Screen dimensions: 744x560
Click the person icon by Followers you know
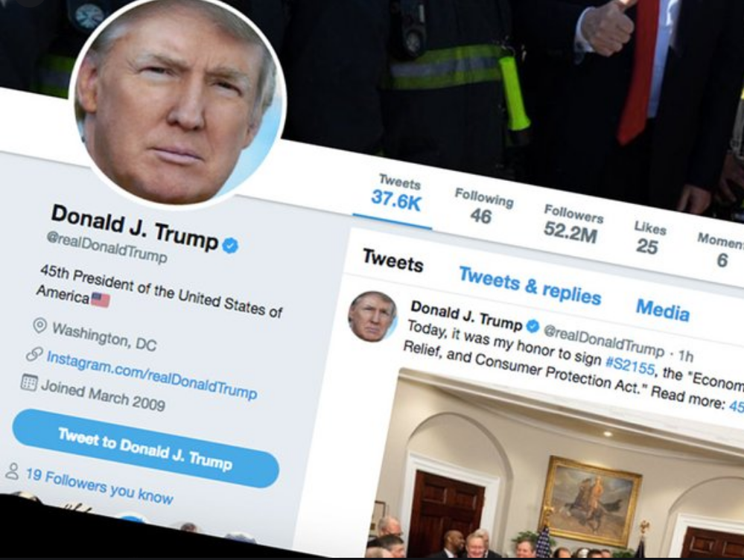click(x=13, y=471)
